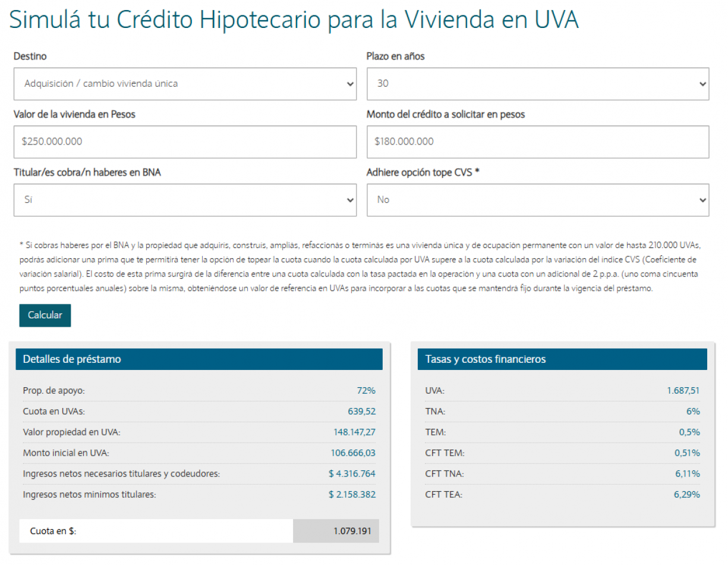Click the Valor propiedad en UVA amount
The height and width of the screenshot is (565, 728).
[x=354, y=432]
